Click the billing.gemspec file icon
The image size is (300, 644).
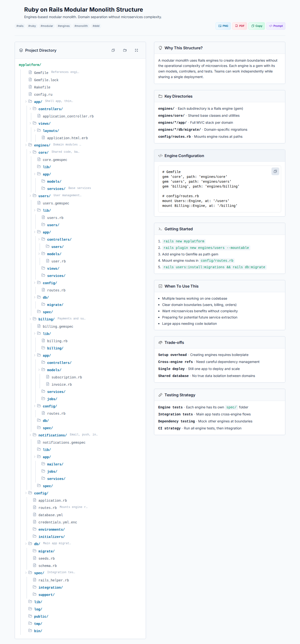[x=39, y=326]
